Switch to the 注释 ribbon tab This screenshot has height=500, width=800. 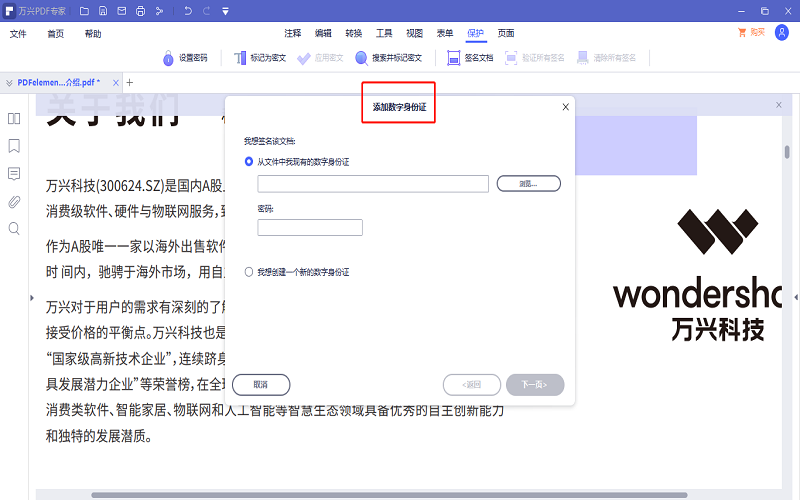[292, 33]
